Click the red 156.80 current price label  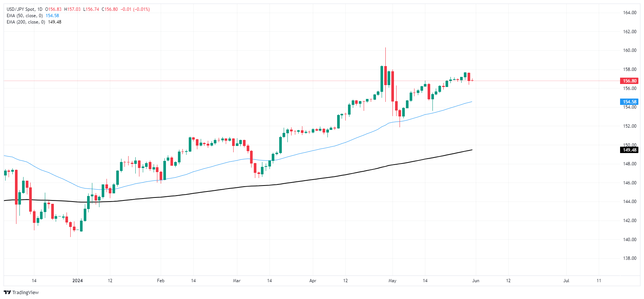[x=629, y=81]
